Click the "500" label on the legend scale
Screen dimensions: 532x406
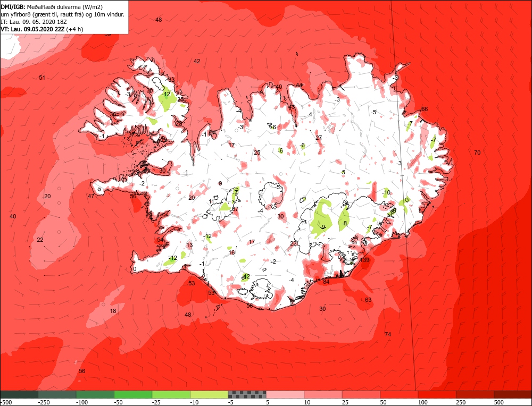coord(499,402)
